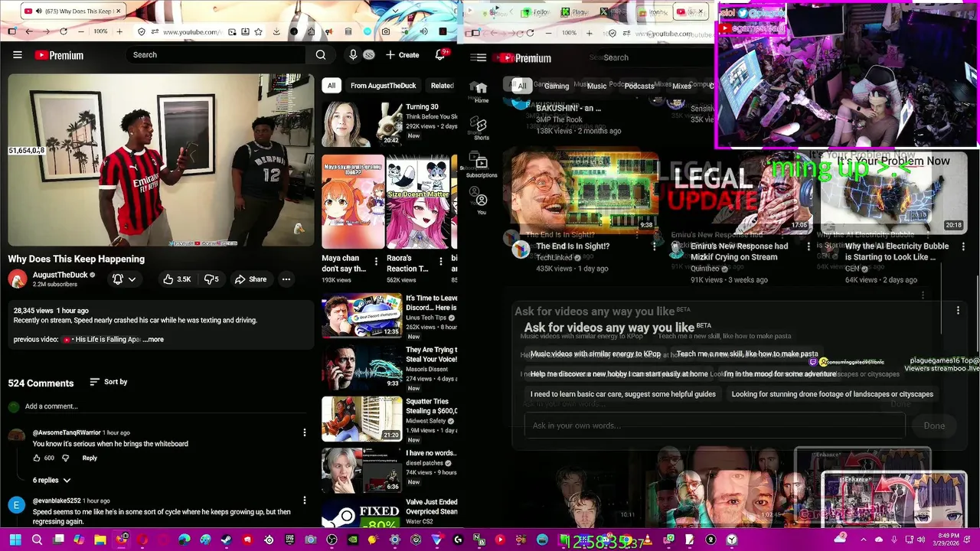Open the left browser downloads arrow icon
The width and height of the screenshot is (980, 551).
[x=275, y=31]
